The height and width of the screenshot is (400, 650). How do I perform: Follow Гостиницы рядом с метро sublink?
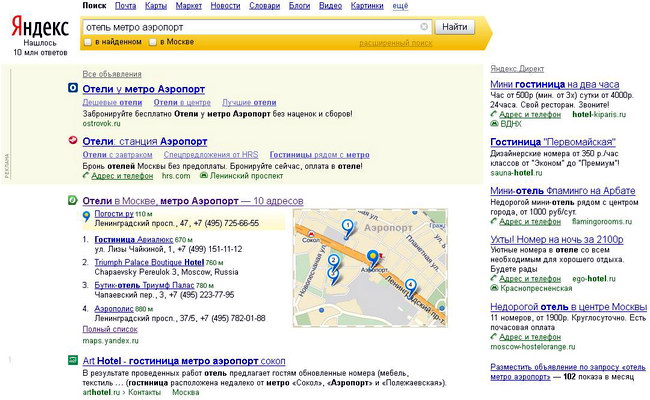(x=320, y=154)
